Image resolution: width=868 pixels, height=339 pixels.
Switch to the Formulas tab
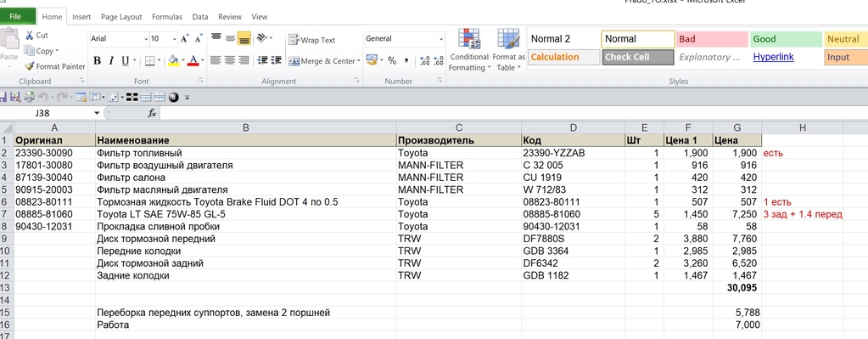tap(166, 17)
